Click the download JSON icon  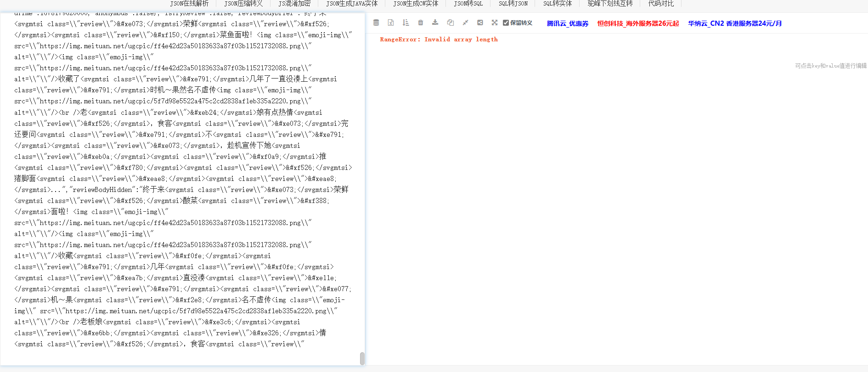click(435, 23)
